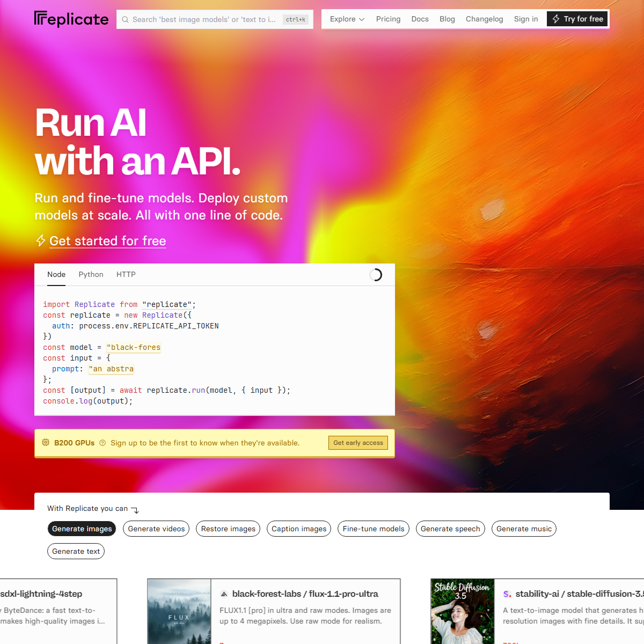
Task: Open the Explore dropdown menu
Action: [347, 19]
